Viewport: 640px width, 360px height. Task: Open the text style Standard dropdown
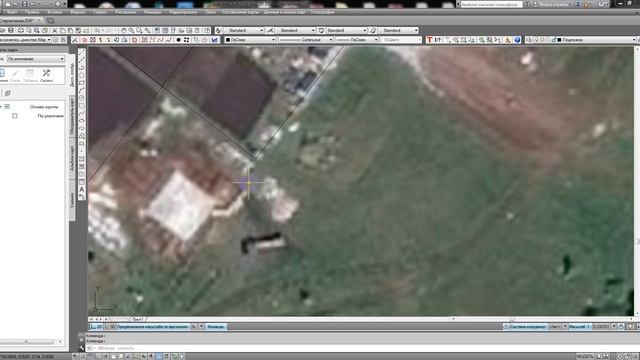coord(244,31)
